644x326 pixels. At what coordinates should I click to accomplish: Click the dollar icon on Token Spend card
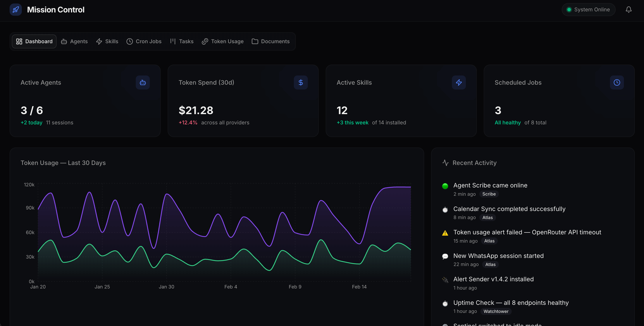301,82
